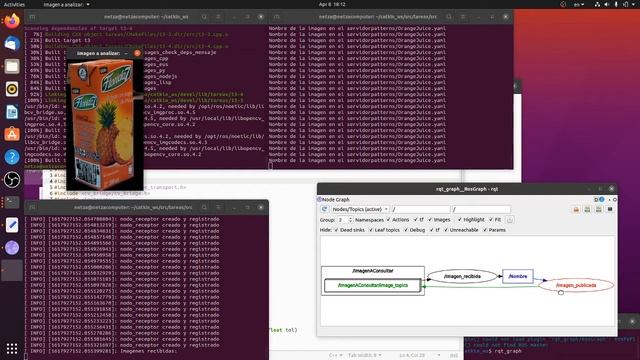Open OBS Studio from the dock

tap(12, 180)
